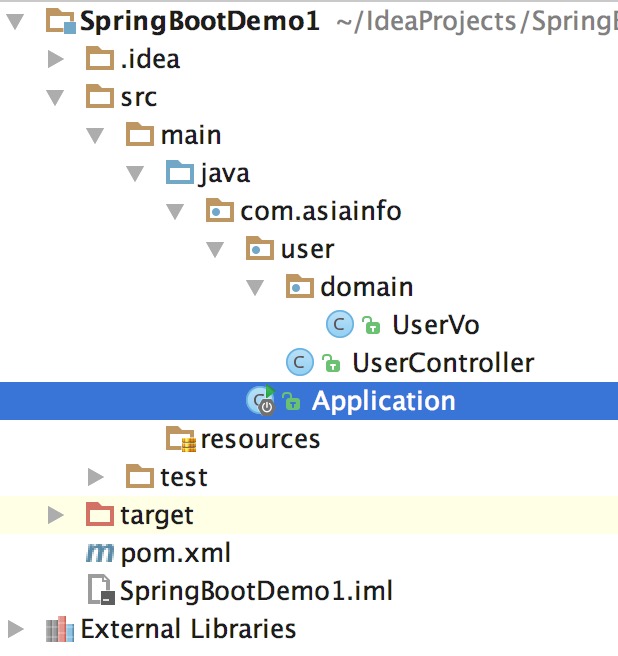
Task: Click the resources folder icon
Action: pos(180,439)
